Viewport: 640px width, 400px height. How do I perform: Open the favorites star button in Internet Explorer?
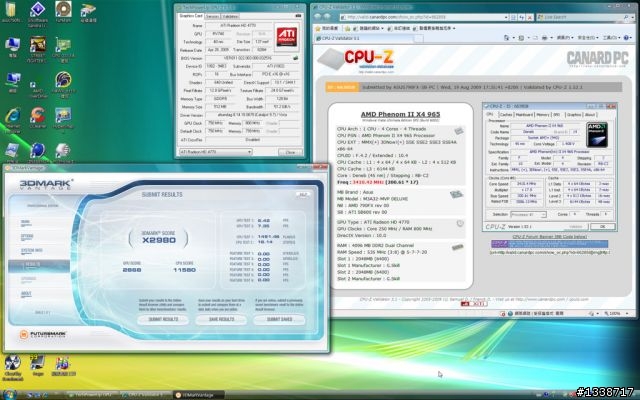(327, 28)
